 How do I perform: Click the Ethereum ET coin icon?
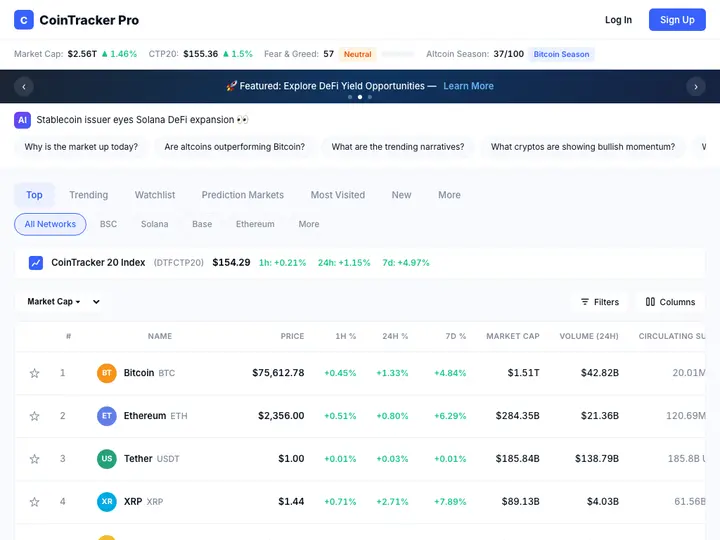tap(107, 416)
